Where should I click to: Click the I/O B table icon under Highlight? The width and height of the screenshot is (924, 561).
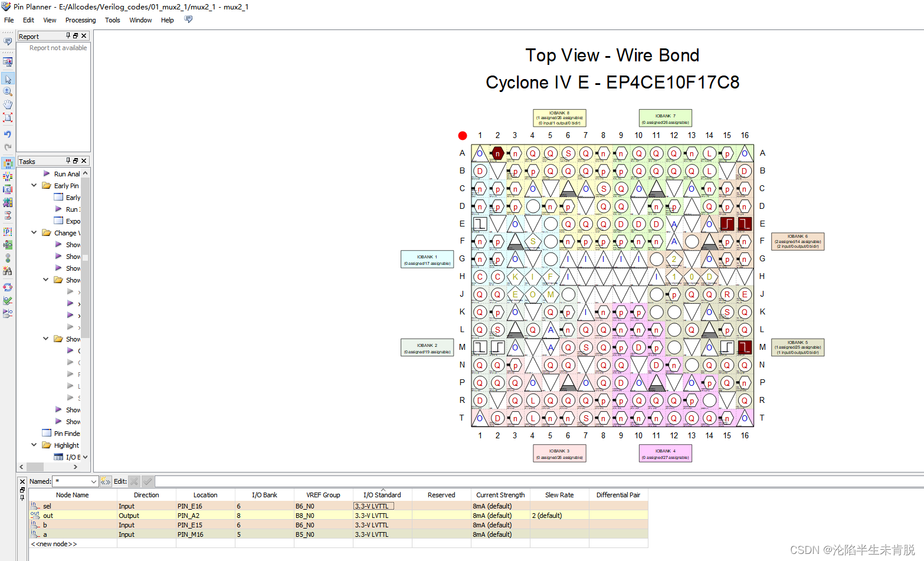click(58, 457)
